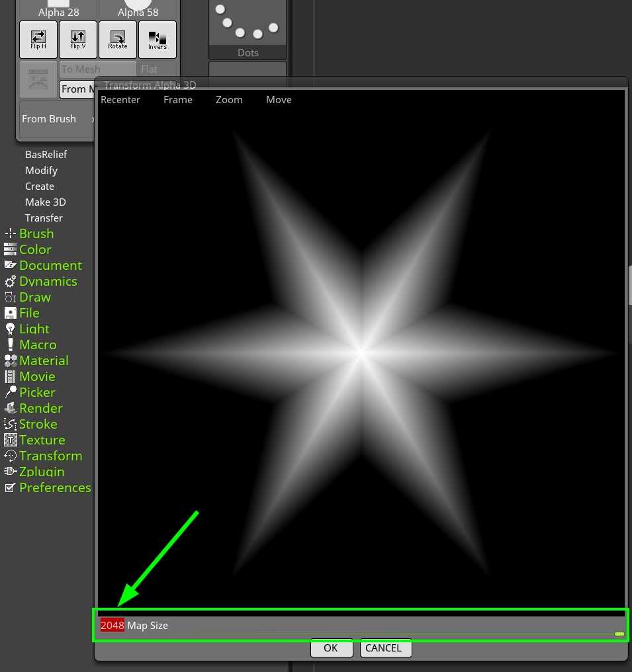Open the Document palette icon
This screenshot has height=672, width=632.
(x=11, y=265)
